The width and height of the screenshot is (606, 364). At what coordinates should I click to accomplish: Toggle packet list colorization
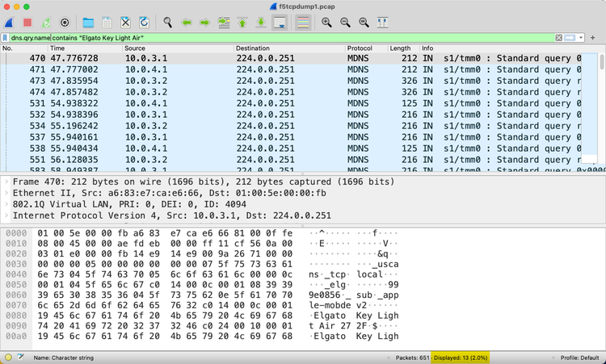tap(303, 22)
